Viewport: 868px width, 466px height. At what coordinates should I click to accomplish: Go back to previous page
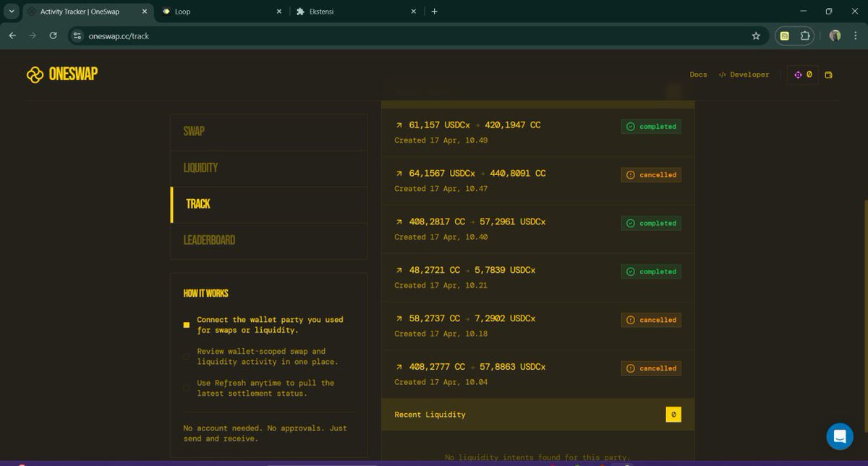12,35
